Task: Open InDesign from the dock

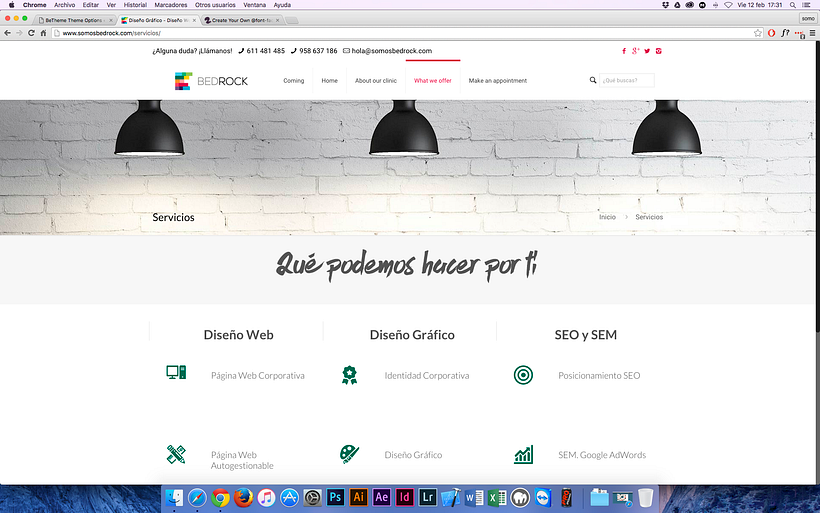Action: click(404, 497)
